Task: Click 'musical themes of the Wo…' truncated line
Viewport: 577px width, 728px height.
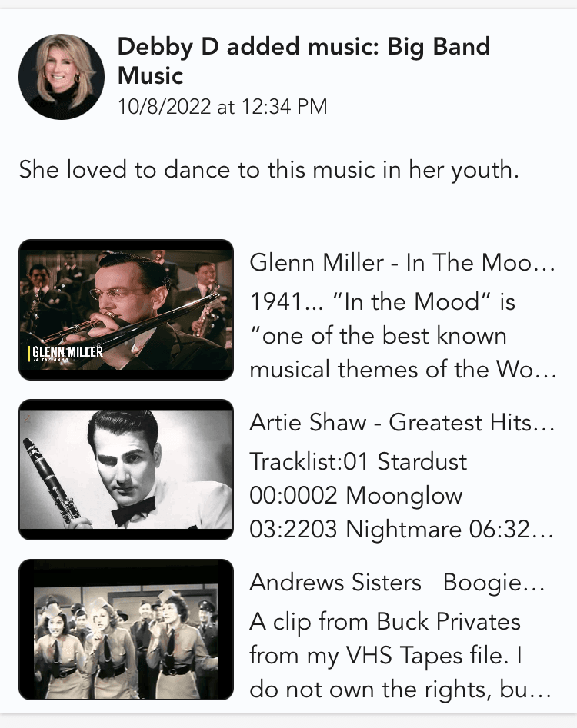Action: (x=403, y=370)
